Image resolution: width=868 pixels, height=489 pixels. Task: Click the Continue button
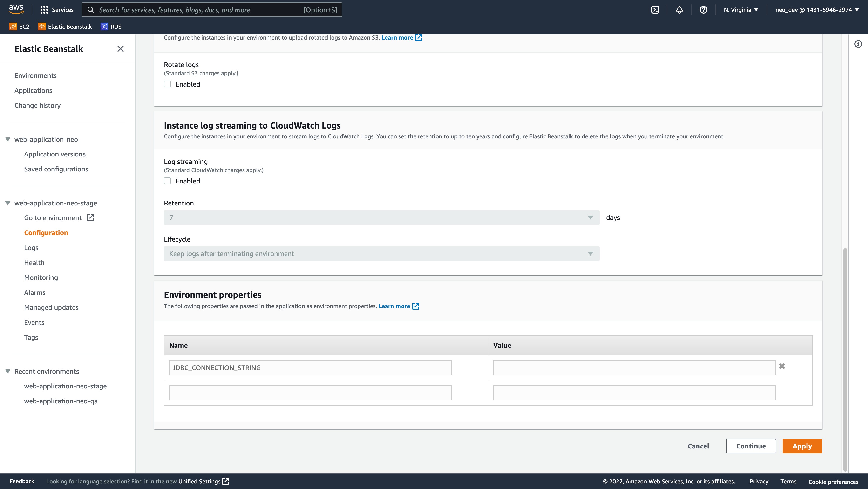coord(751,446)
